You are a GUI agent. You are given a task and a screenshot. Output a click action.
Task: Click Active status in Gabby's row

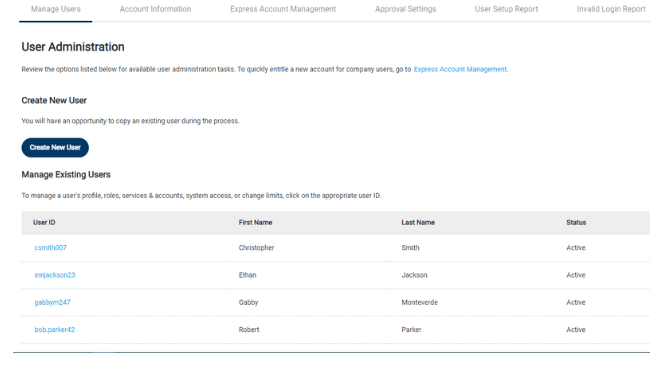pos(576,302)
